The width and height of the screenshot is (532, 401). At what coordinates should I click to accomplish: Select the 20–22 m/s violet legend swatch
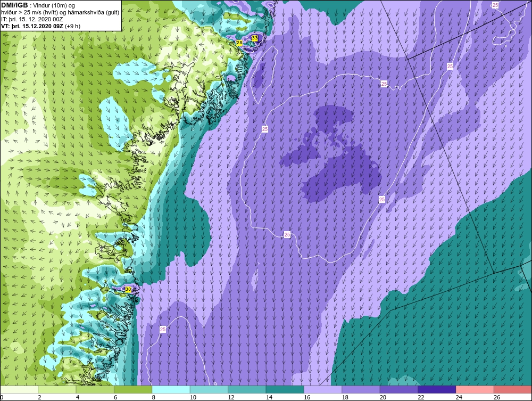[x=399, y=389]
